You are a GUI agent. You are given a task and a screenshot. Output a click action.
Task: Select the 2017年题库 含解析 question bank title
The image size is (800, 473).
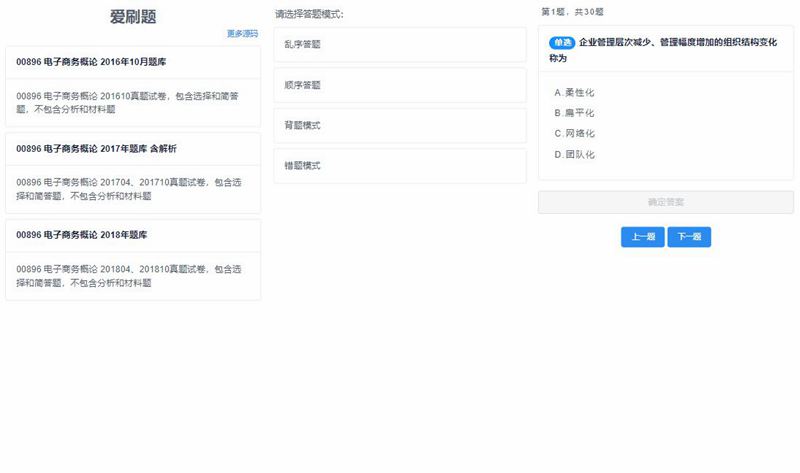96,149
